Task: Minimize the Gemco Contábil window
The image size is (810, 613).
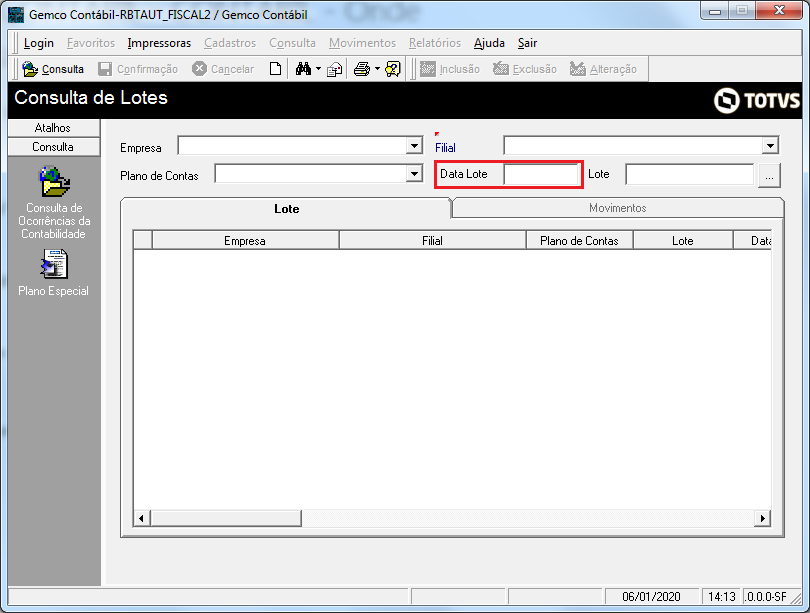Action: (715, 11)
